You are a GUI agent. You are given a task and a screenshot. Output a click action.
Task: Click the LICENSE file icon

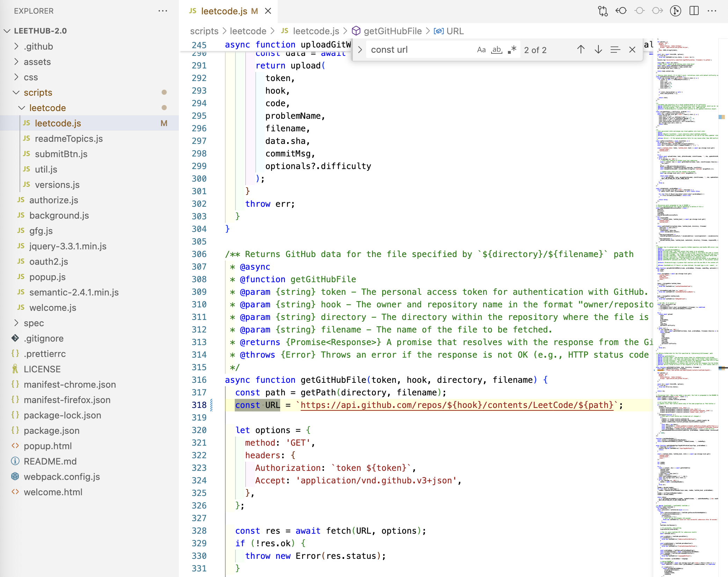point(15,369)
